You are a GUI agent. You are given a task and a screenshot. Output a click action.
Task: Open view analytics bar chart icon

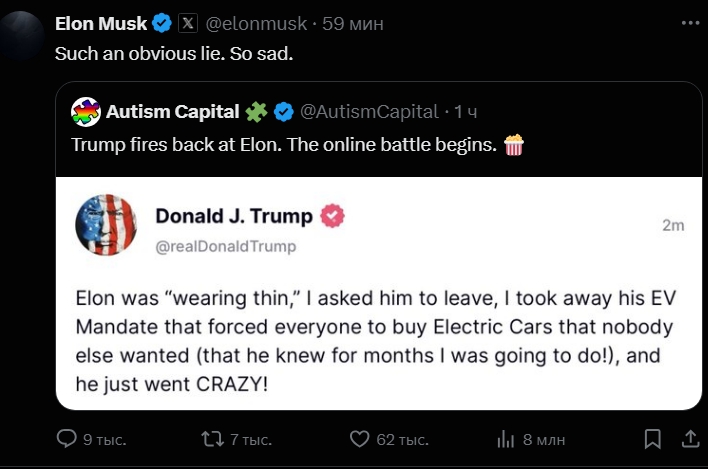pos(505,439)
